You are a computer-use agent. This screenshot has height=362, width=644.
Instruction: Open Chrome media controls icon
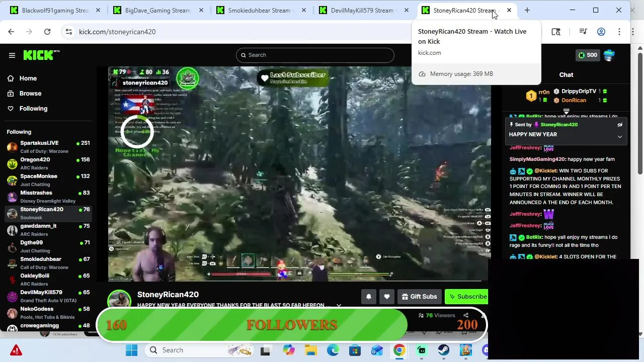pyautogui.click(x=583, y=32)
